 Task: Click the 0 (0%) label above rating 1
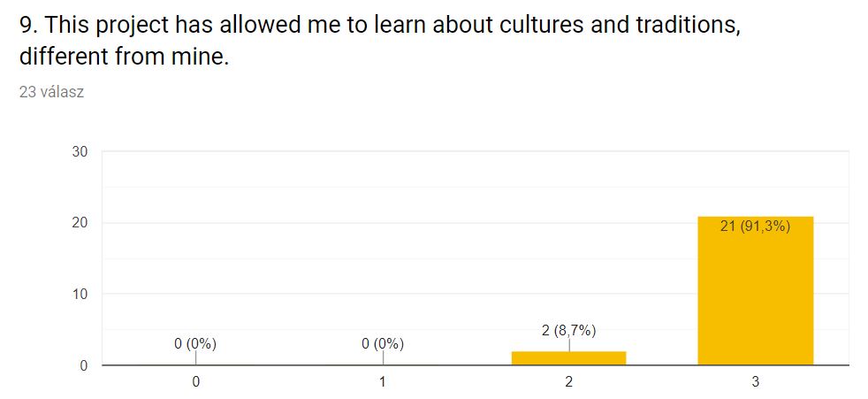(383, 343)
